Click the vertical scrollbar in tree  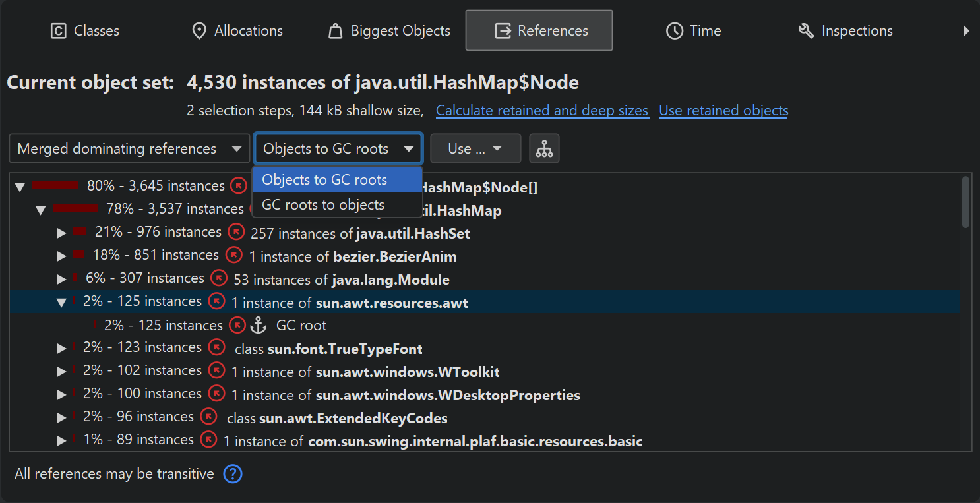[965, 202]
